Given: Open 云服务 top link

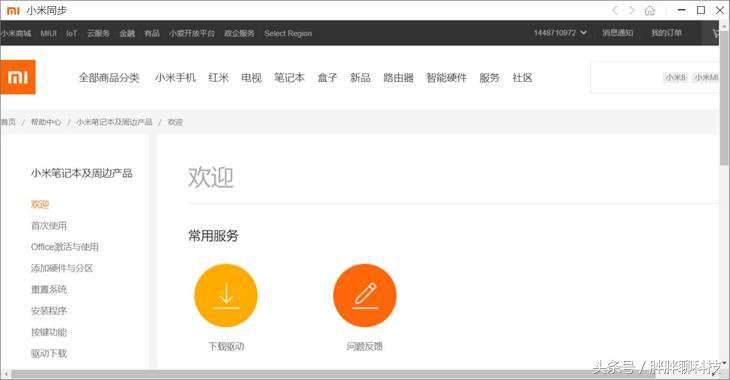Looking at the screenshot, I should click(98, 34).
